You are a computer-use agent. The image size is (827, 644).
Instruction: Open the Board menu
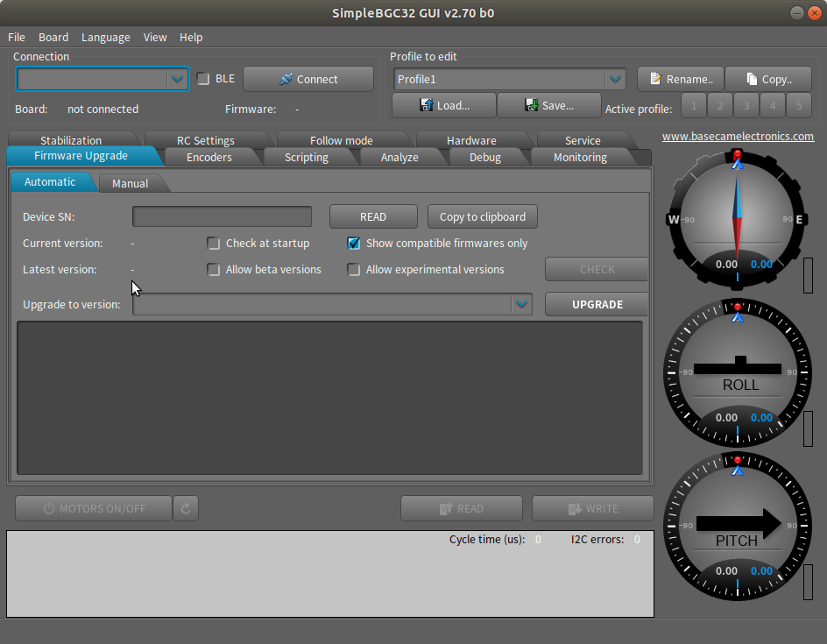coord(53,38)
